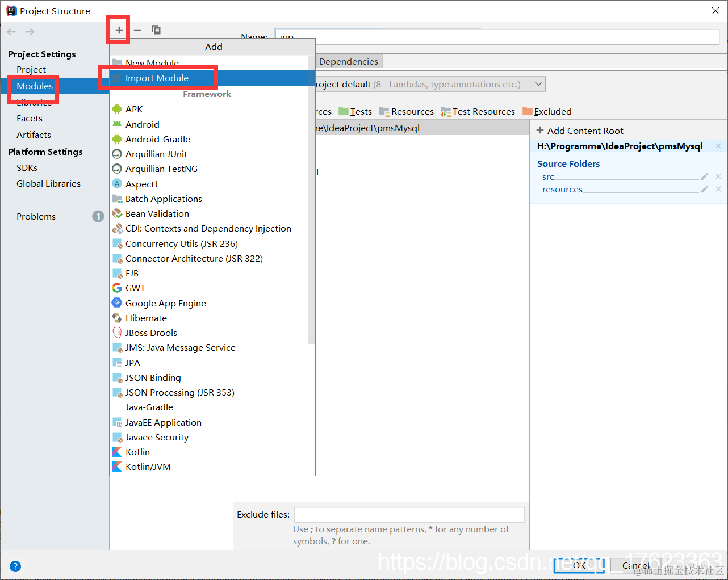Click the Add popup scrollbar
This screenshot has height=580, width=728.
(311, 199)
